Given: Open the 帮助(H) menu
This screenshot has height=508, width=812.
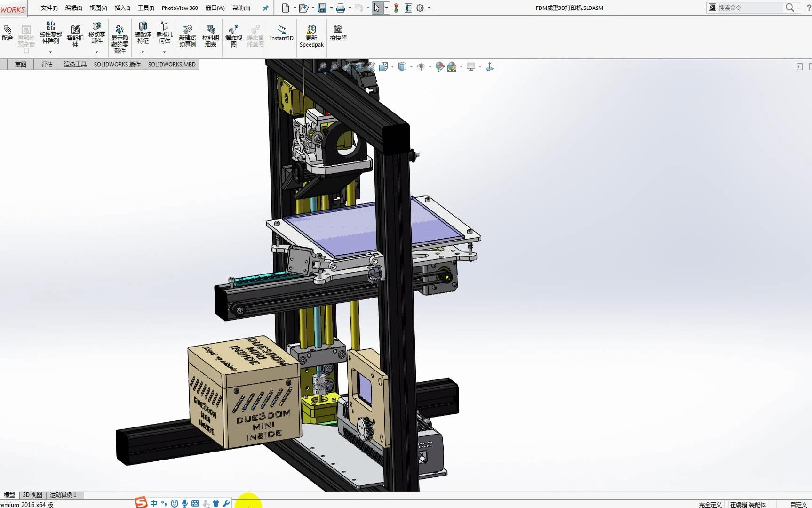Looking at the screenshot, I should click(x=241, y=8).
